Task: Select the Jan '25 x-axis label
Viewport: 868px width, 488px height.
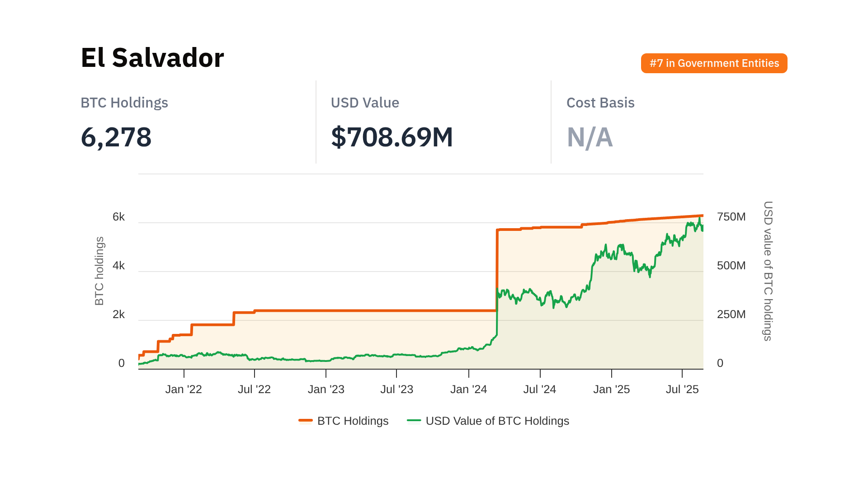Action: (611, 389)
